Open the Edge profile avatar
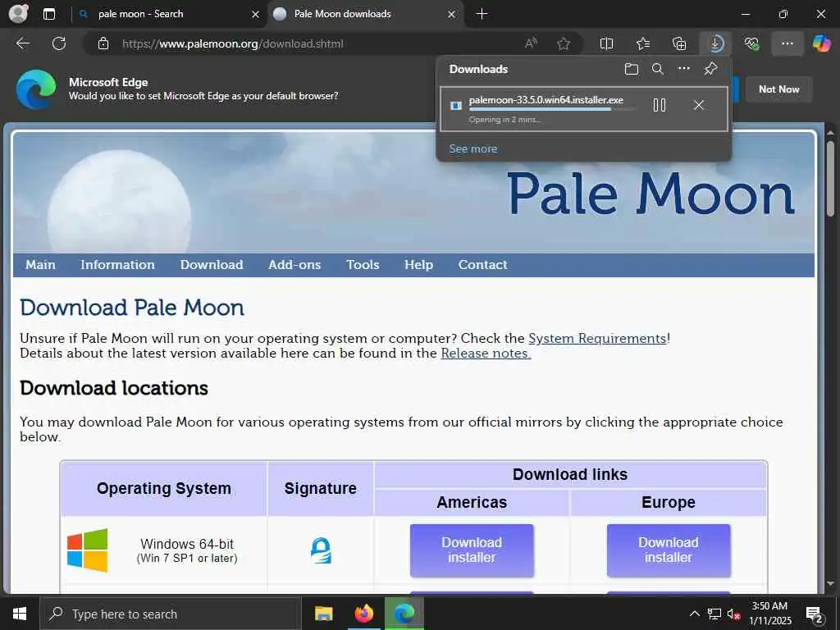 (x=19, y=13)
